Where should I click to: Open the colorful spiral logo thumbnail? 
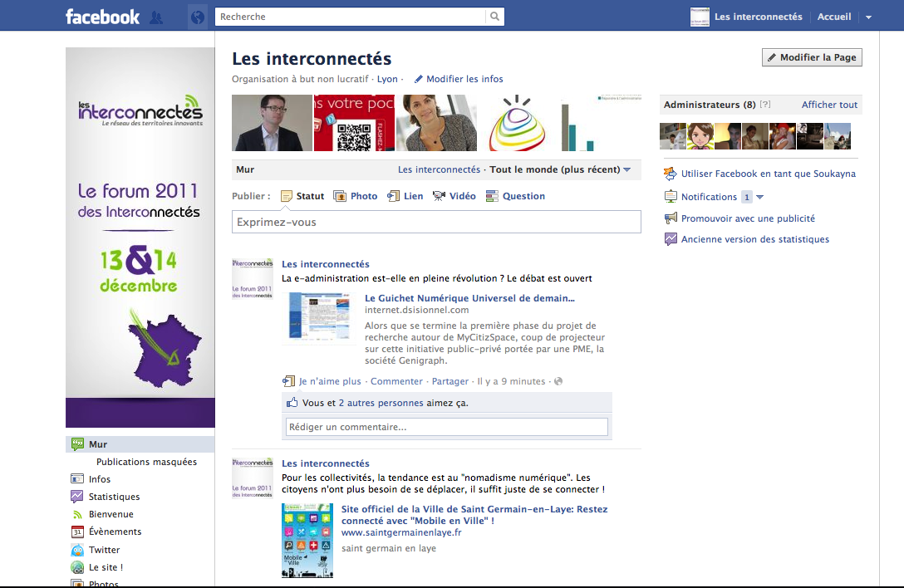pyautogui.click(x=518, y=123)
